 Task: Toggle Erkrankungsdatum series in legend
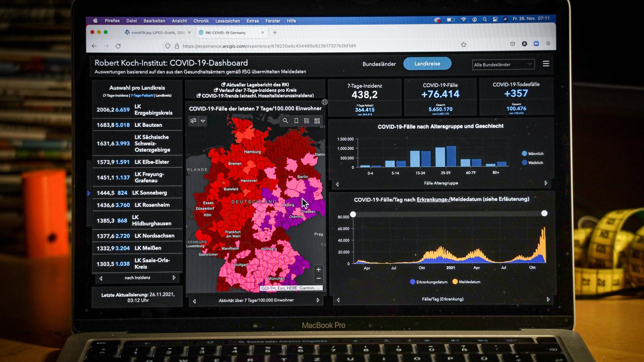[429, 282]
